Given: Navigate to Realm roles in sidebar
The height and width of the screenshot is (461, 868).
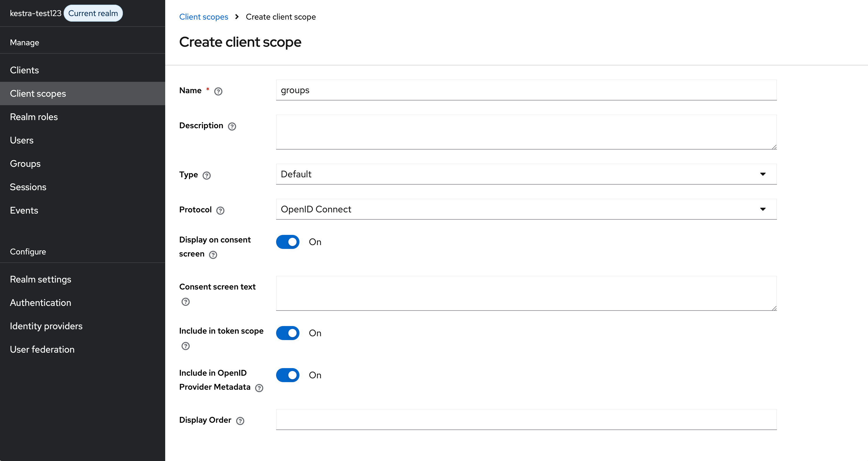Looking at the screenshot, I should point(34,117).
